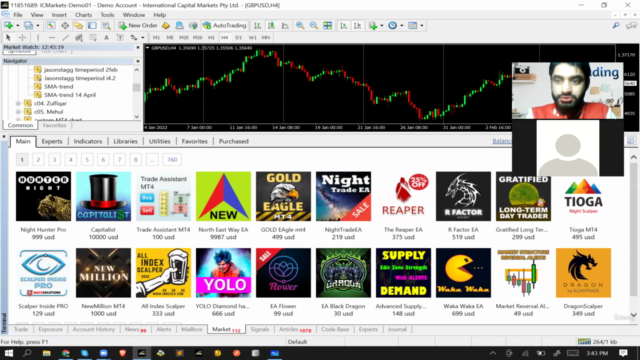Open the profiles icon in toolbar
The width and height of the screenshot is (640, 360).
(x=29, y=25)
